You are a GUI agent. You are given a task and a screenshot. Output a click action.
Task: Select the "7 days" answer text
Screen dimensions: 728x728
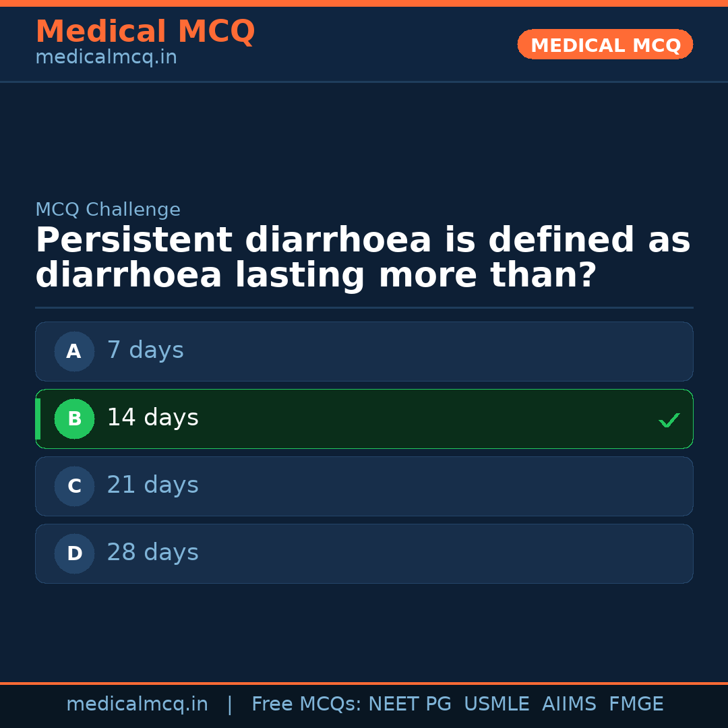pos(145,351)
